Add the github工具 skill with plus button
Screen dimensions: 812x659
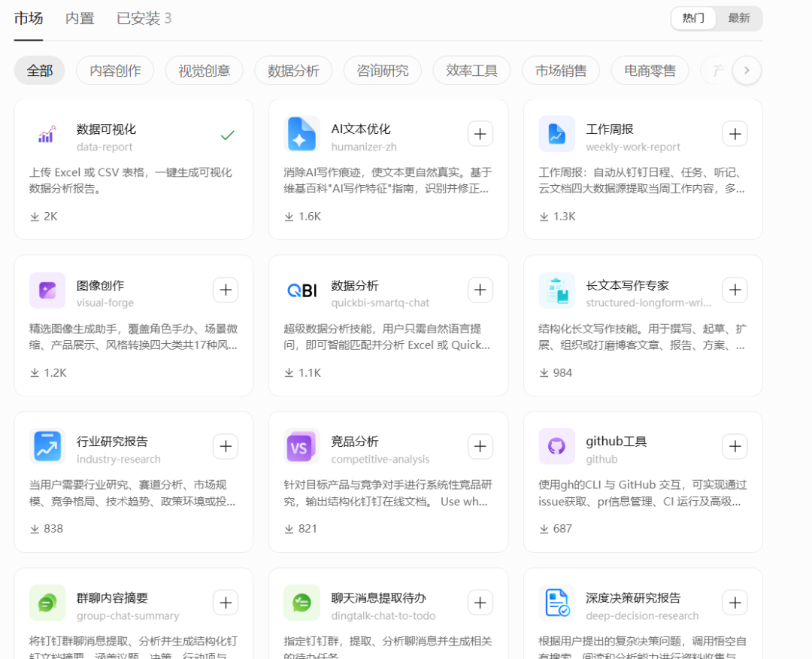(x=735, y=447)
